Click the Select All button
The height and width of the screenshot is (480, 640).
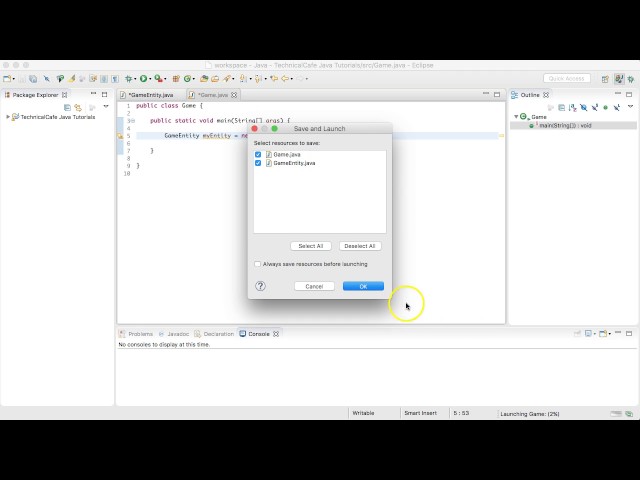[x=311, y=246]
